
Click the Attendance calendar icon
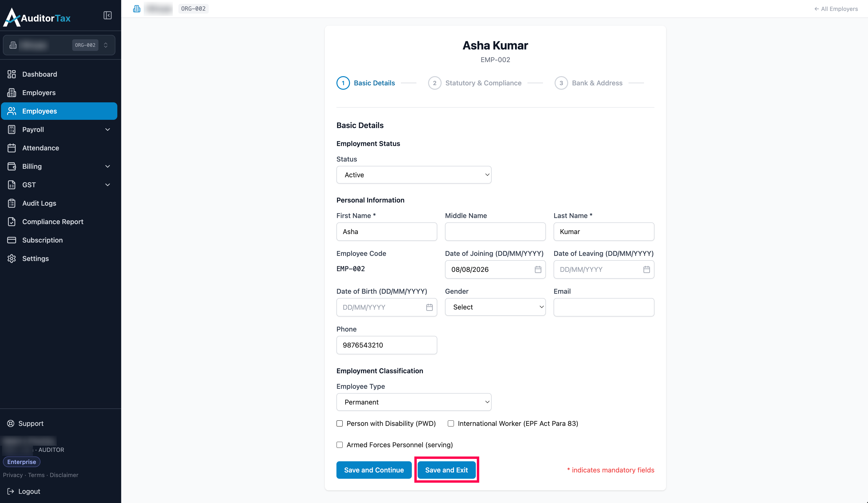coord(12,148)
